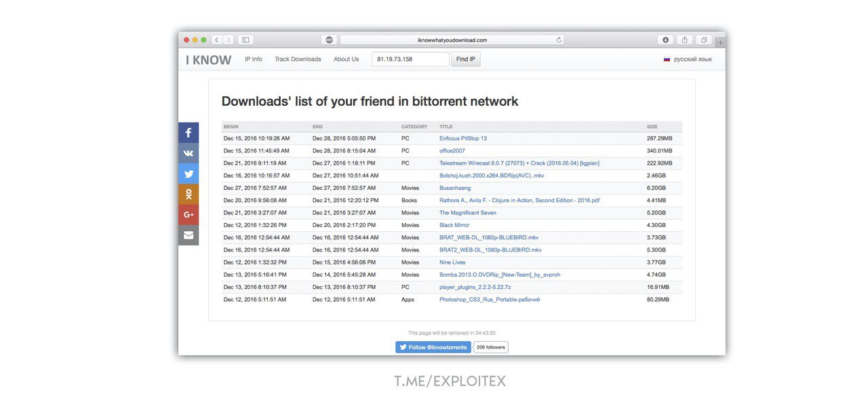Open the player_plugins_2.2.2-5.22.7z link
Viewport: 868px width, 396px height.
coord(475,287)
